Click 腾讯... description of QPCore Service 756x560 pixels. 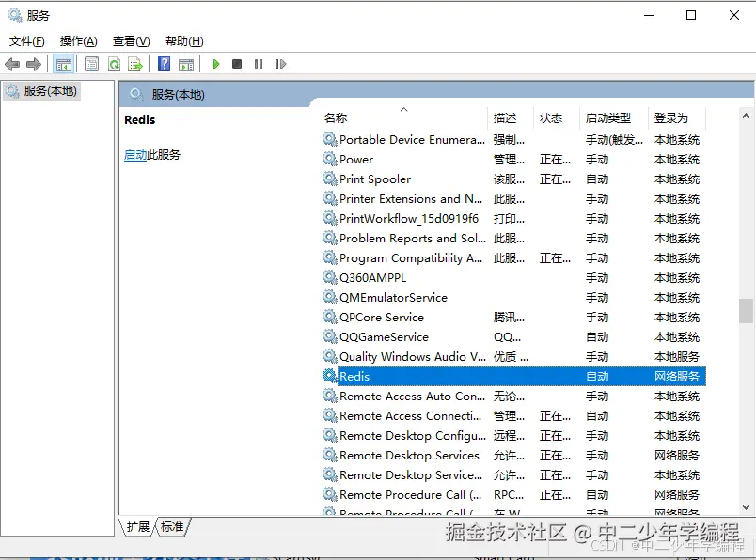(509, 318)
